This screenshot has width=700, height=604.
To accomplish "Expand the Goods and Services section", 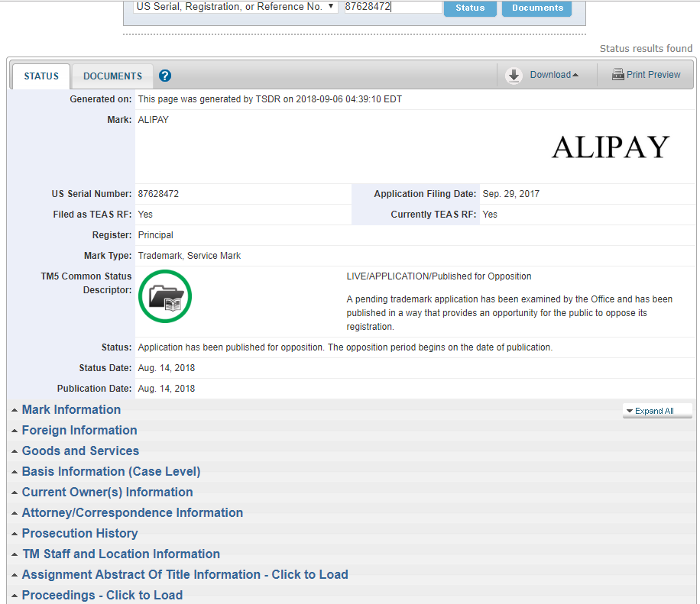I will pyautogui.click(x=80, y=451).
